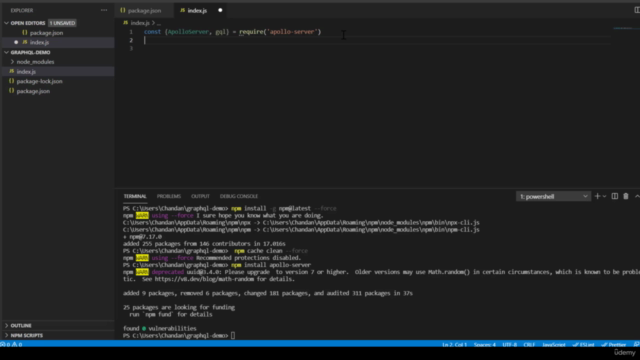Click 'apollo-server' string in line 1
Viewport: 640px width, 360px height.
point(292,31)
